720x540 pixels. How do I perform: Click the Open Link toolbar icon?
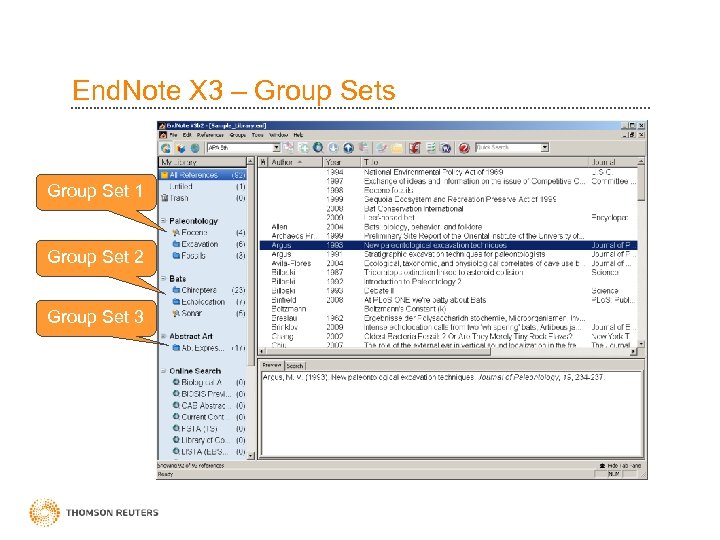(x=381, y=147)
